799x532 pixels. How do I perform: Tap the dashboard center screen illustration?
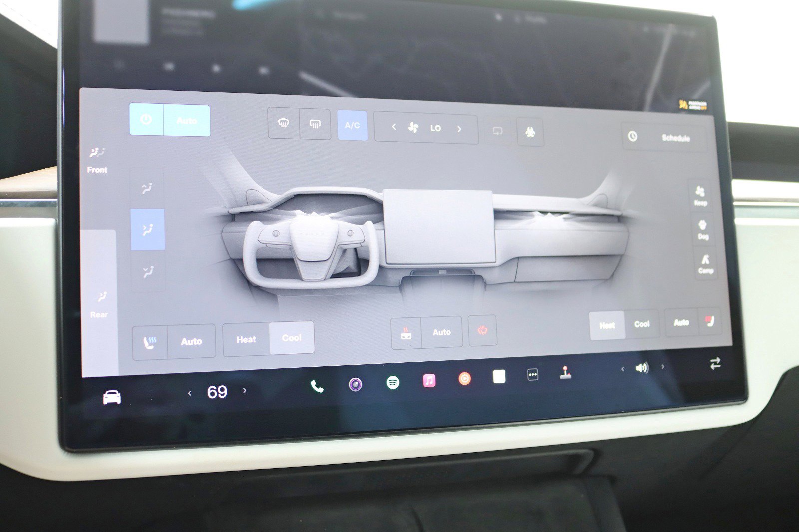[x=439, y=227]
